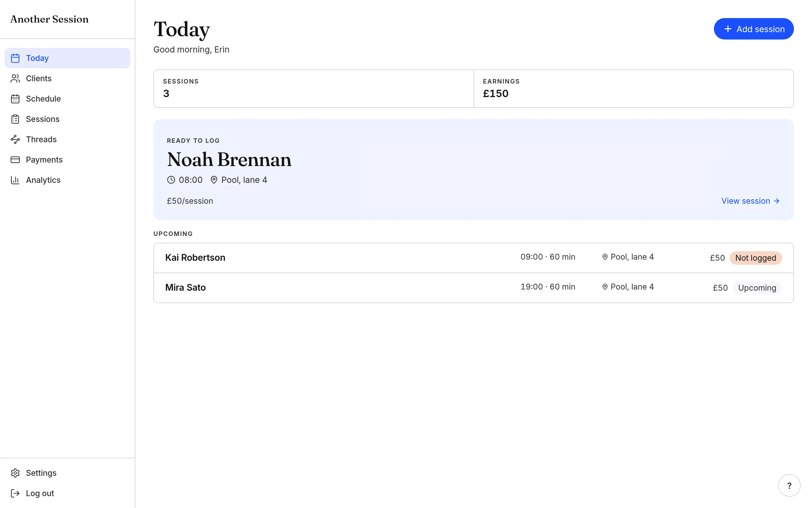Click the 09:00 · 60 min time
This screenshot has width=812, height=508.
[x=548, y=257]
